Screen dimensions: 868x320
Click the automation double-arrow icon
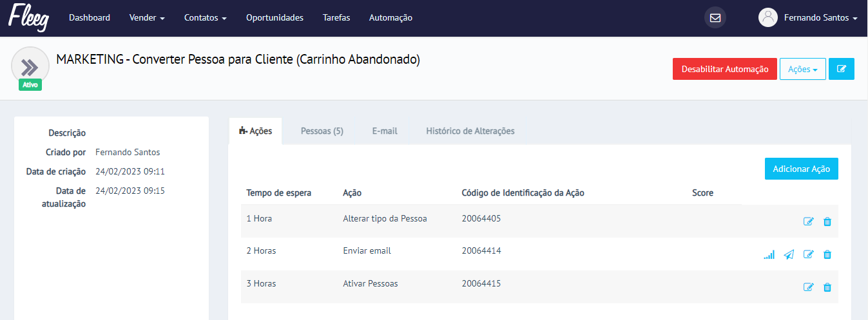coord(30,66)
